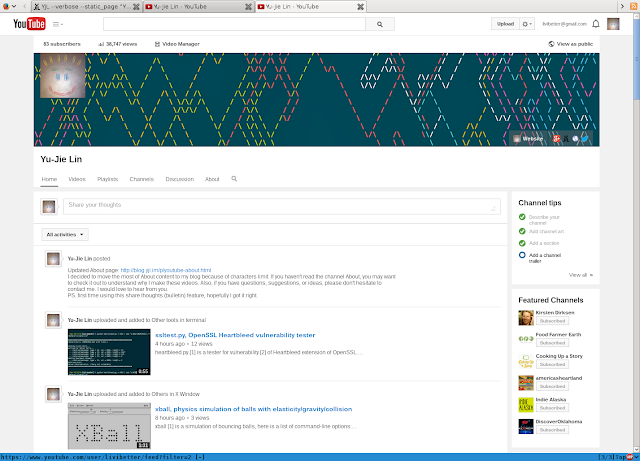Click the search magnifier button

coord(380,24)
